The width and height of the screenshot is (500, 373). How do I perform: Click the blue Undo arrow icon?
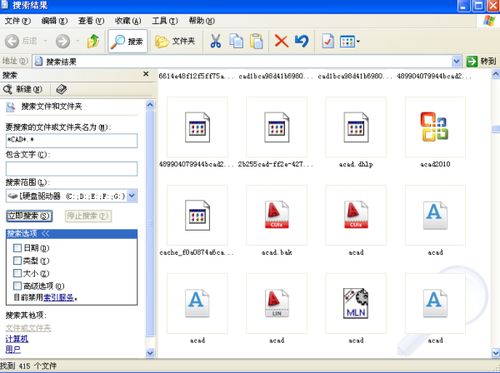tap(302, 41)
